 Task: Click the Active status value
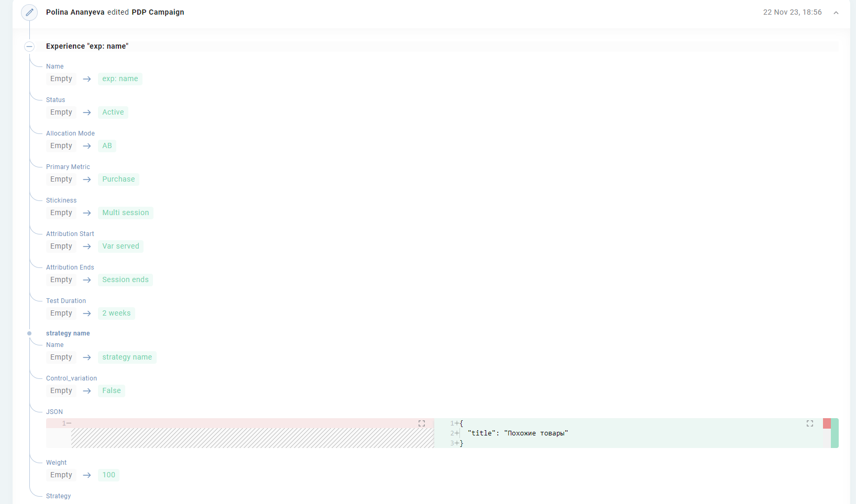point(113,113)
